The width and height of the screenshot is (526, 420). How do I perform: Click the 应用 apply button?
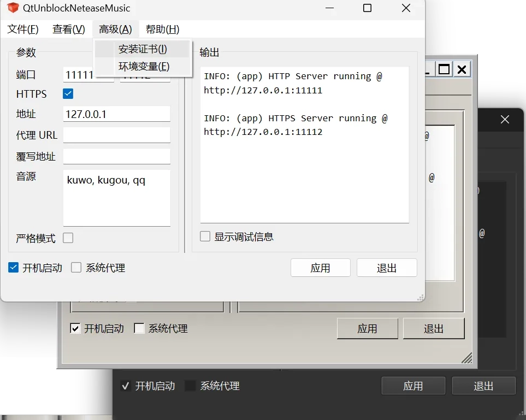pyautogui.click(x=320, y=268)
